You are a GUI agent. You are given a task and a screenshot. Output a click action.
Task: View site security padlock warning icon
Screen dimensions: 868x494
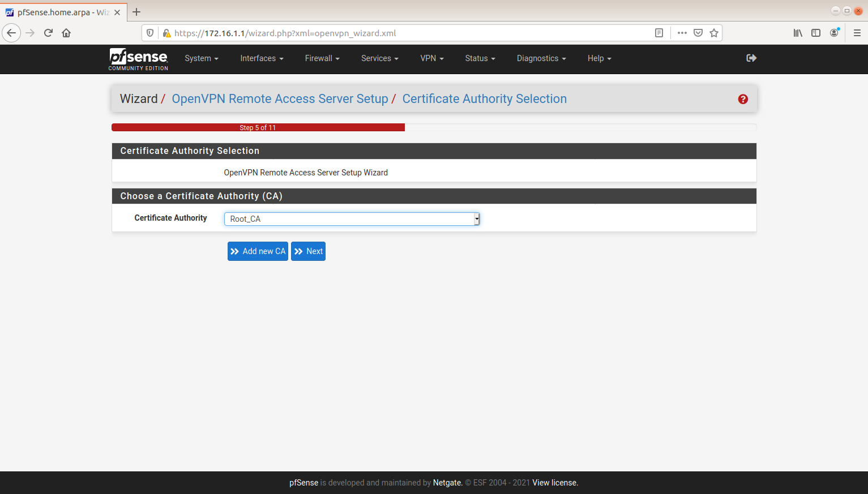(x=166, y=33)
